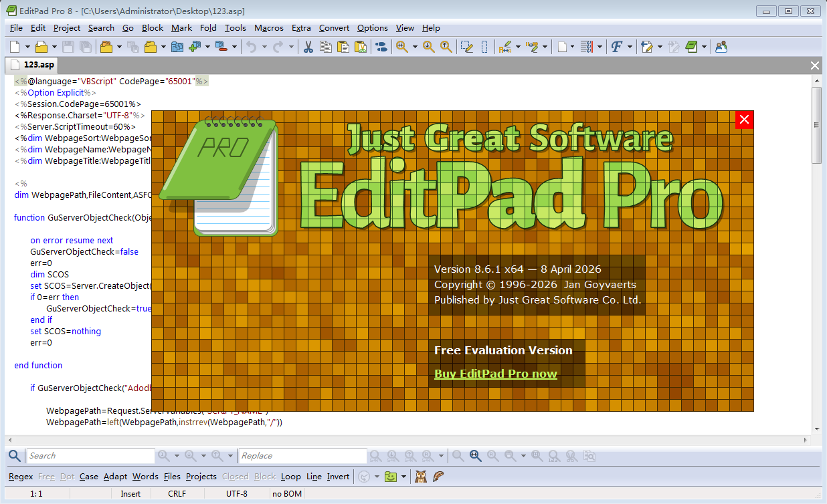Expand the Font F dropdown arrow
Viewport: 827px width, 504px height.
coord(630,47)
